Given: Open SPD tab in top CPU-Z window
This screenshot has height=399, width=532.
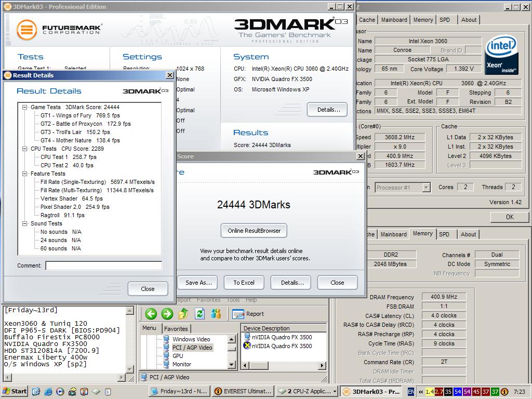Looking at the screenshot, I should pos(445,20).
